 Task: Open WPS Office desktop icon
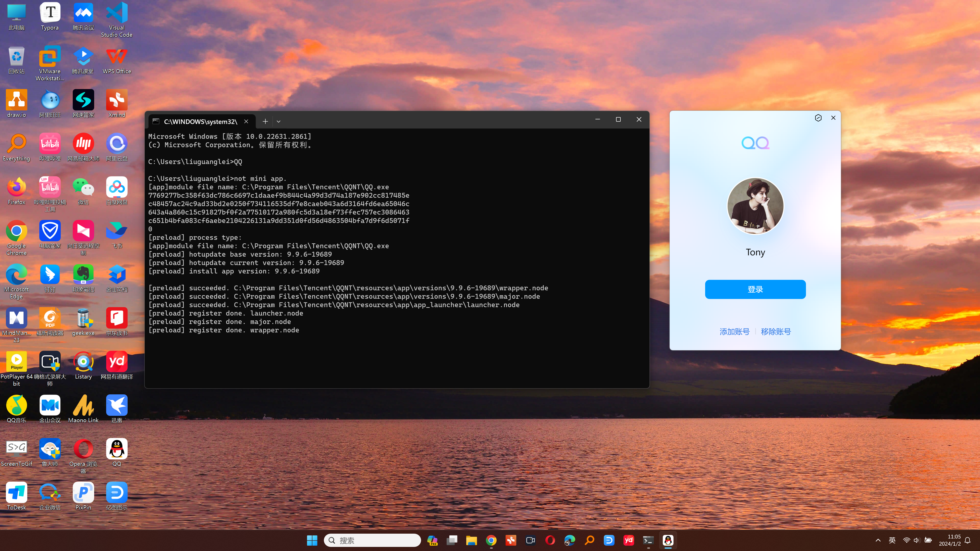pos(117,60)
